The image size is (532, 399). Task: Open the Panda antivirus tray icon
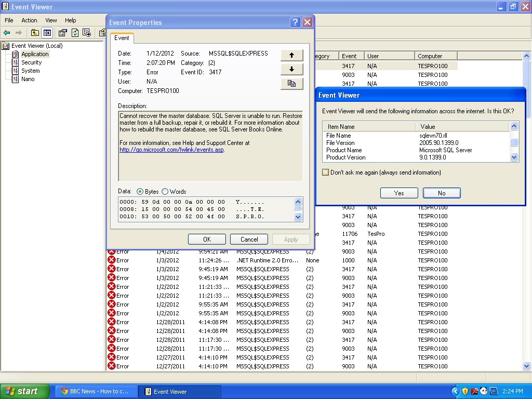click(483, 391)
